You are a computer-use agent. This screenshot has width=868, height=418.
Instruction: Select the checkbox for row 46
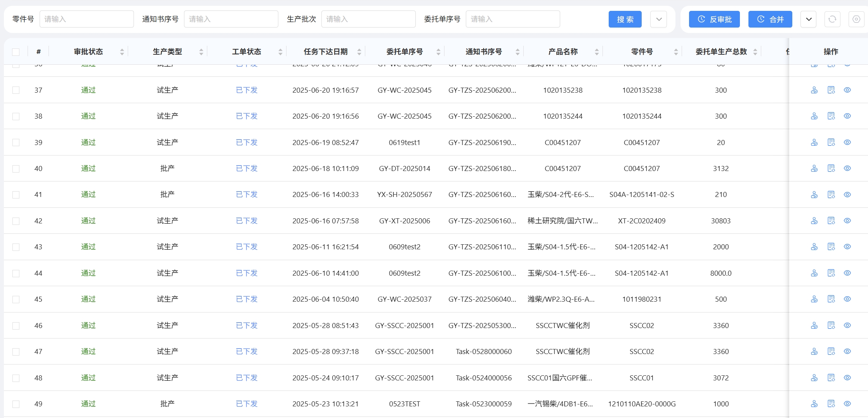(x=16, y=326)
